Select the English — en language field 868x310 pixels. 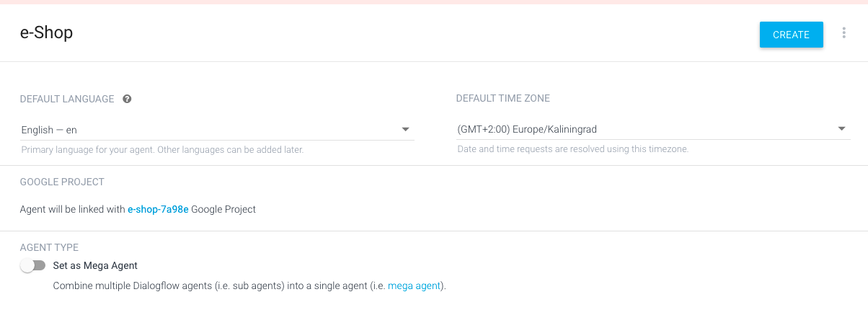217,130
